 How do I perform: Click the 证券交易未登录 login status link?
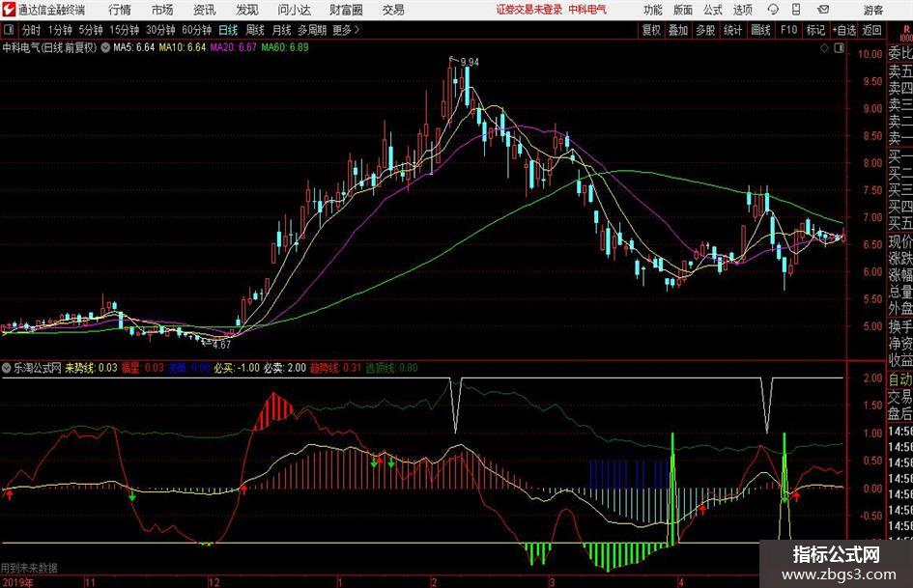pyautogui.click(x=529, y=10)
